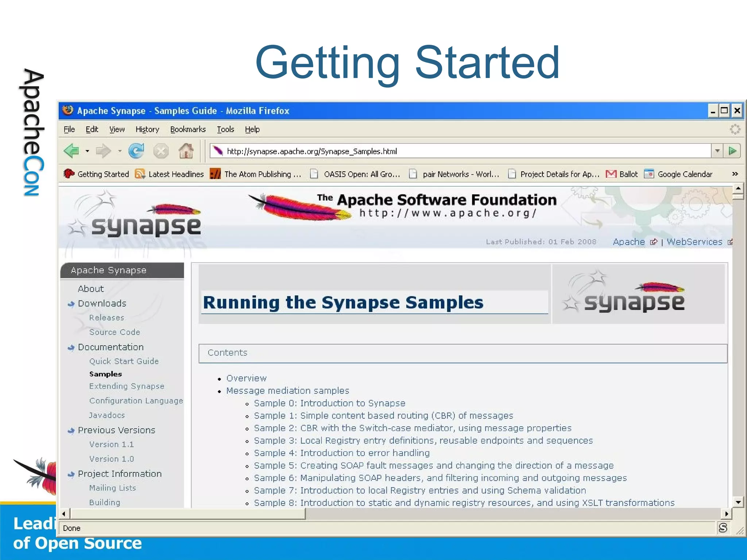Open the Bookmarks menu
This screenshot has height=560, width=747.
188,129
